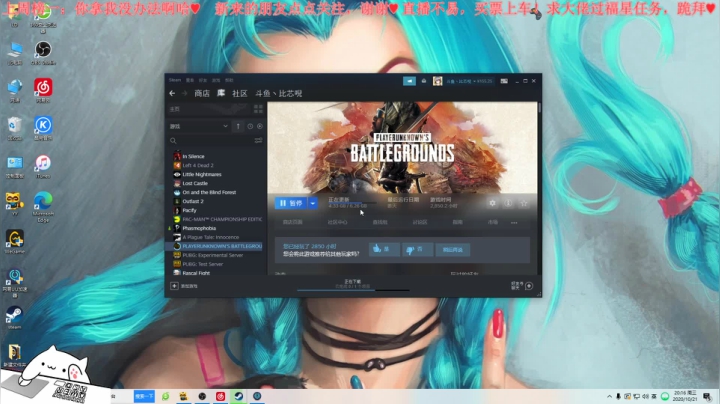
Task: Click OBS icon in the taskbar
Action: (202, 396)
